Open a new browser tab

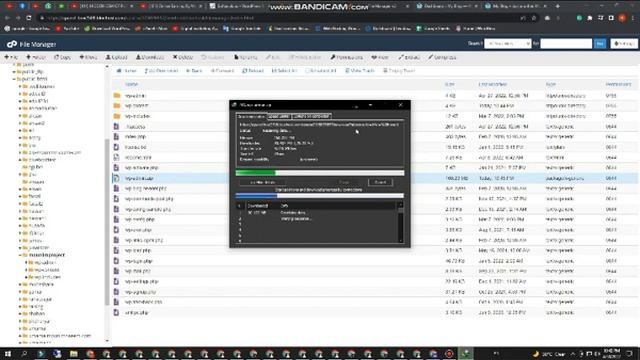[x=558, y=6]
